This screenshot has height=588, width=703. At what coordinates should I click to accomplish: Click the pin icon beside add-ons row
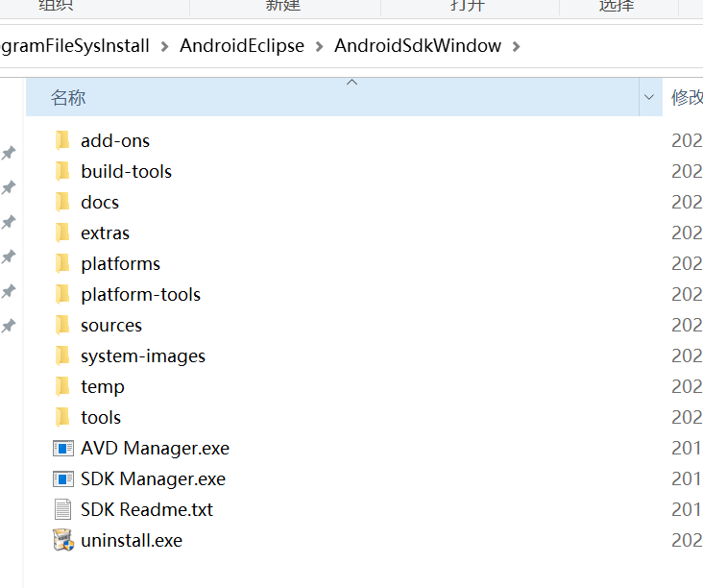click(x=9, y=153)
